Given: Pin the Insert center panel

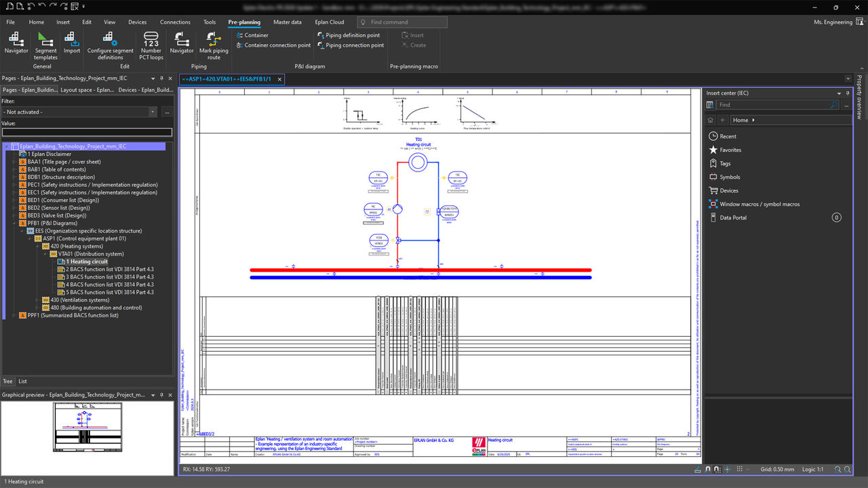Looking at the screenshot, I should [846, 94].
